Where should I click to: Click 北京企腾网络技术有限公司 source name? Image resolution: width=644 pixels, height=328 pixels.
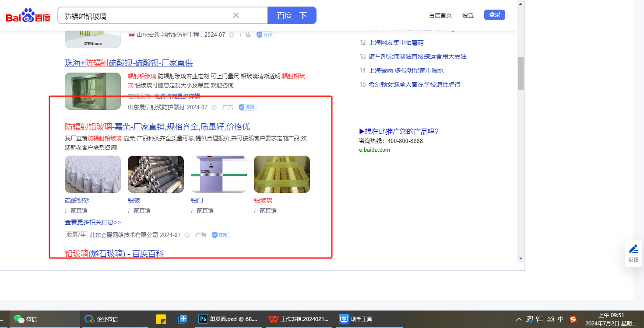124,235
